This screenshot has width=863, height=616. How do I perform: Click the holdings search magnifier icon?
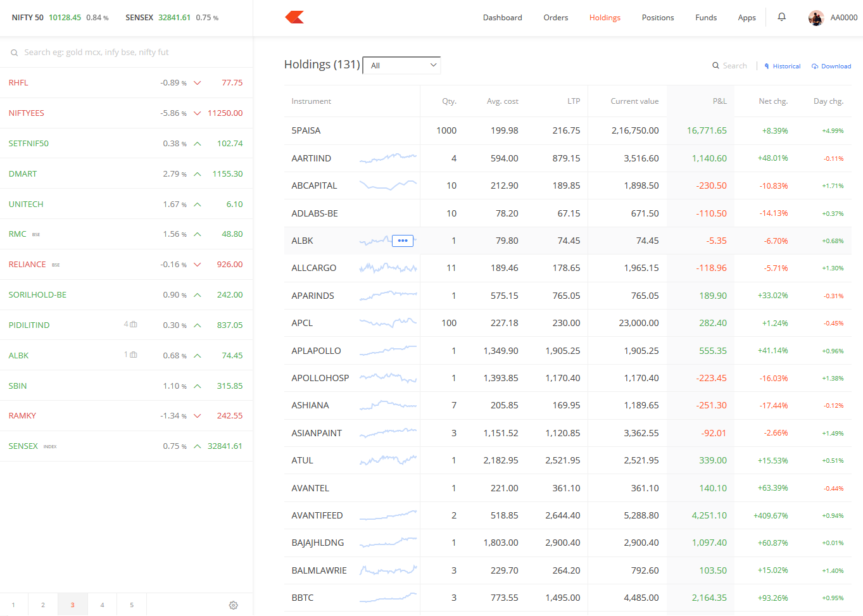[x=716, y=65]
